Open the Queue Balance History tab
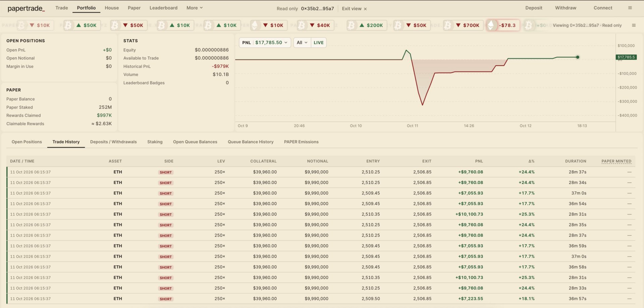Viewport: 644px width, 308px height. click(x=251, y=142)
